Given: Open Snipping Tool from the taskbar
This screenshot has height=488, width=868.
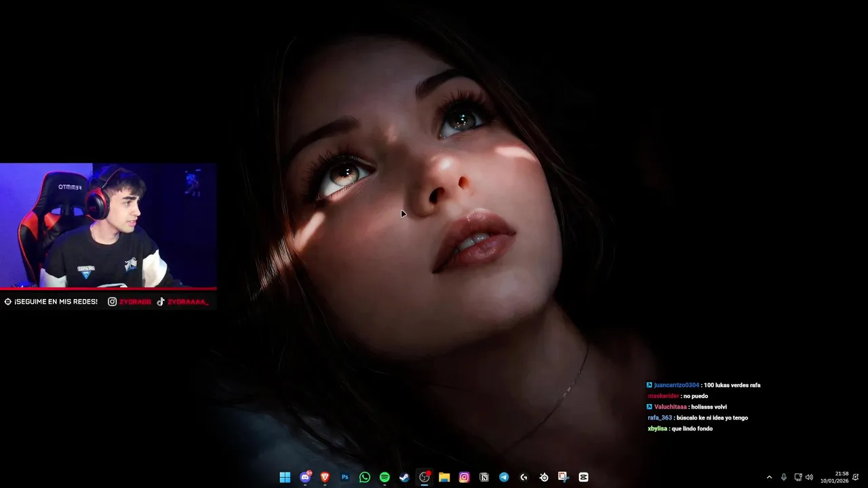Looking at the screenshot, I should [x=564, y=477].
